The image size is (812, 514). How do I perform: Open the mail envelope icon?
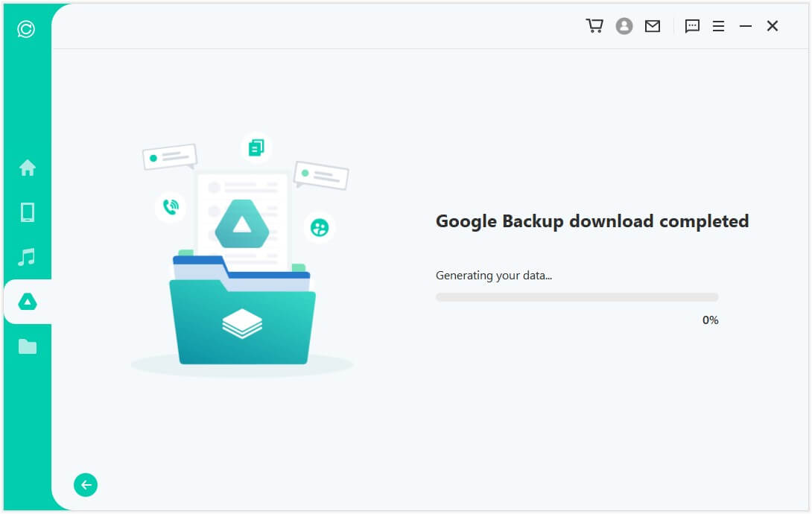point(653,26)
